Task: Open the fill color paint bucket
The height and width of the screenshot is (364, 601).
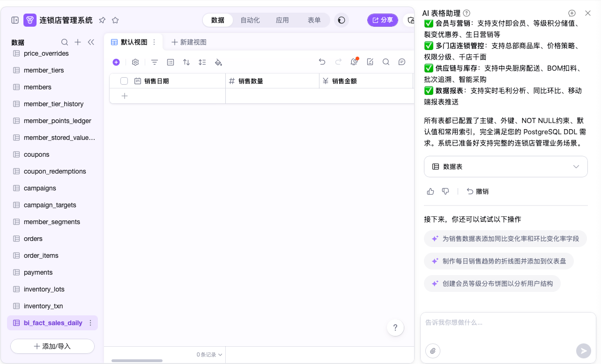Action: point(218,62)
